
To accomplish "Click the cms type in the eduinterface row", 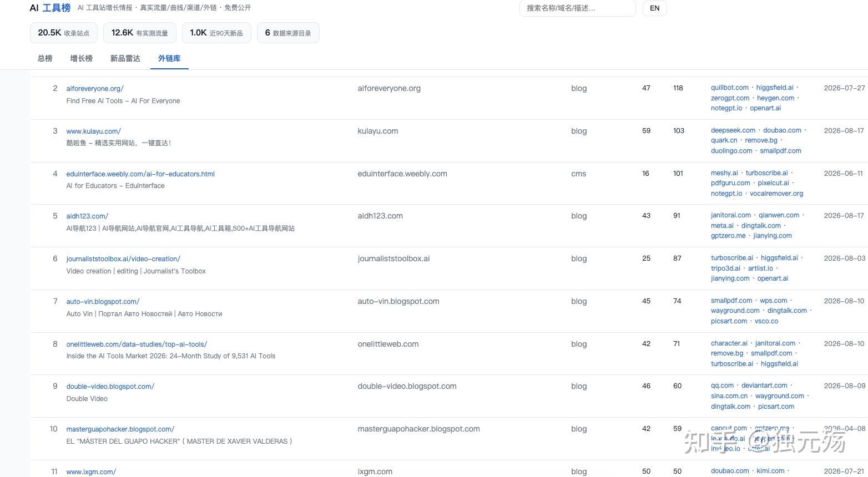I will coord(578,174).
